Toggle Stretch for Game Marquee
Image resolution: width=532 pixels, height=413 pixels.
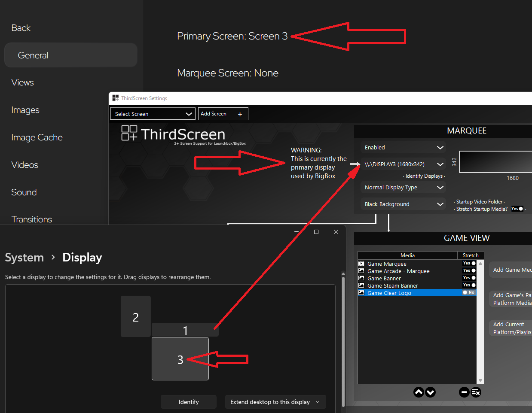[x=469, y=264]
